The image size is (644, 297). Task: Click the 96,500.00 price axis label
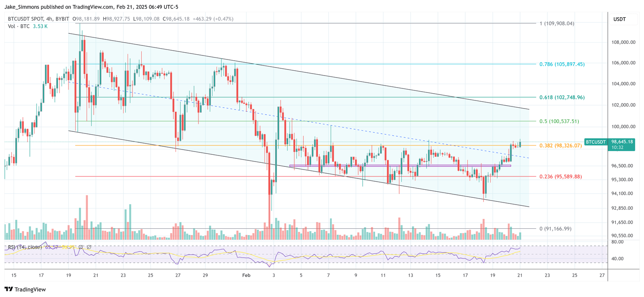[622, 166]
